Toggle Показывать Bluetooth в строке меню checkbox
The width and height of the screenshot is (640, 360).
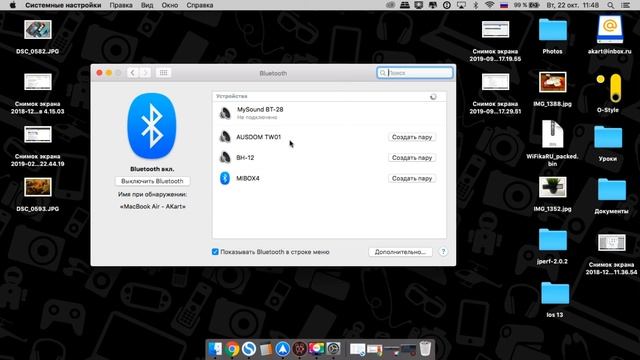tap(215, 252)
